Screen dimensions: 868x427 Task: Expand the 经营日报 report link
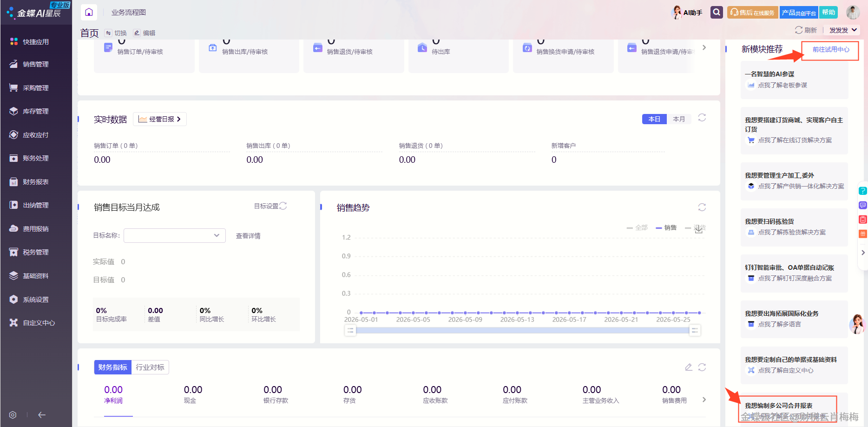tap(159, 119)
